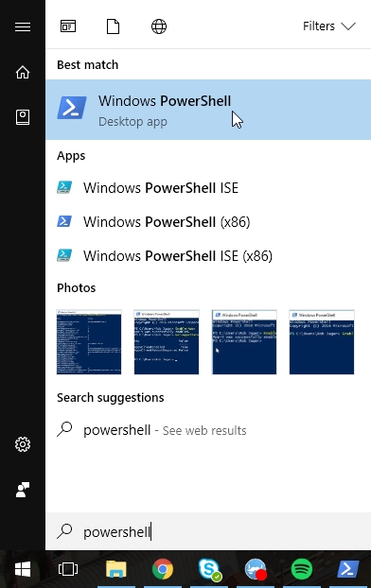
Task: Filter results by Documents icon
Action: [x=113, y=26]
